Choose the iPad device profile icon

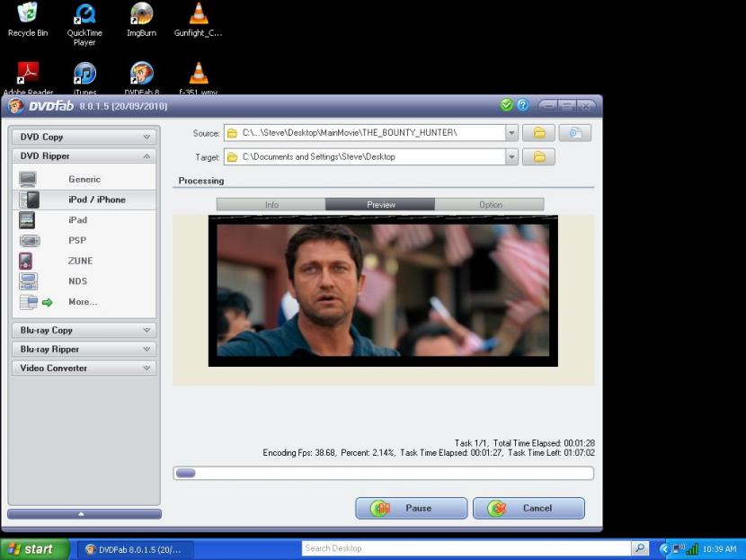28,220
